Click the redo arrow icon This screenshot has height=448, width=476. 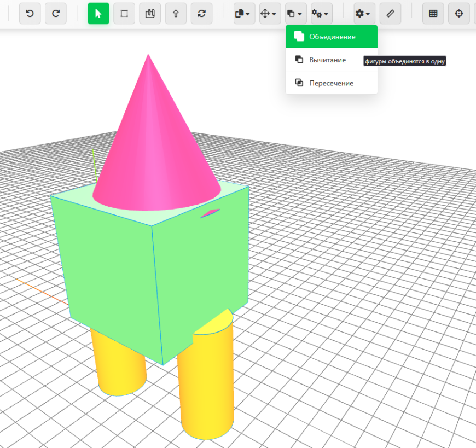point(55,13)
